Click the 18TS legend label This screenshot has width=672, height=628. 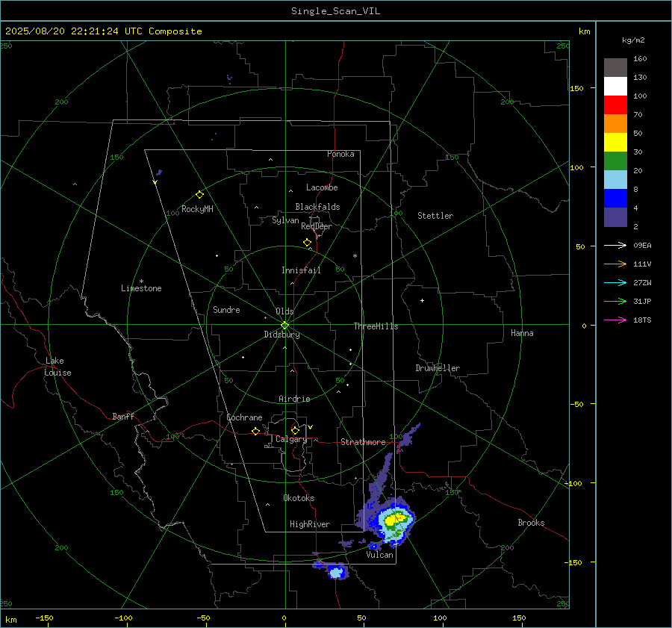[x=642, y=320]
